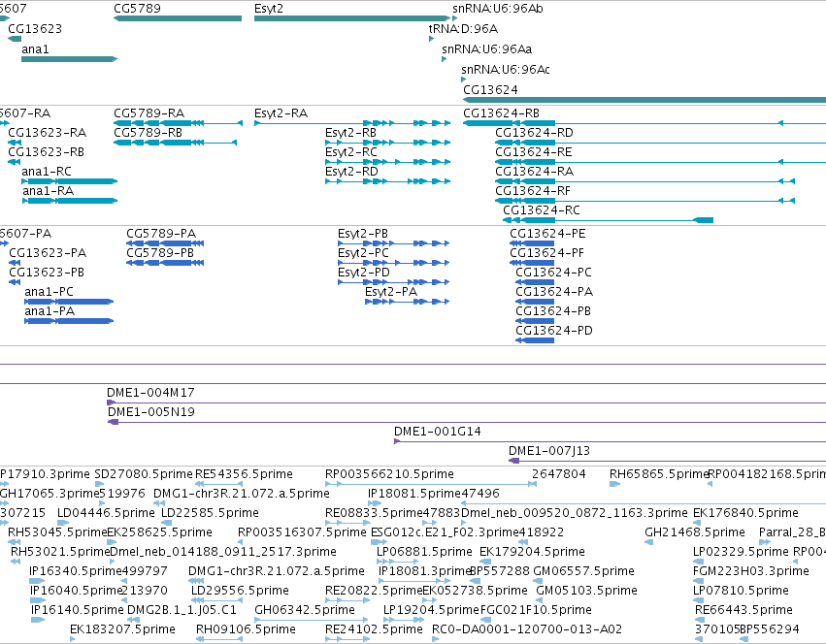The image size is (826, 644).
Task: Select the CG13623-PB protein label
Action: click(x=47, y=273)
